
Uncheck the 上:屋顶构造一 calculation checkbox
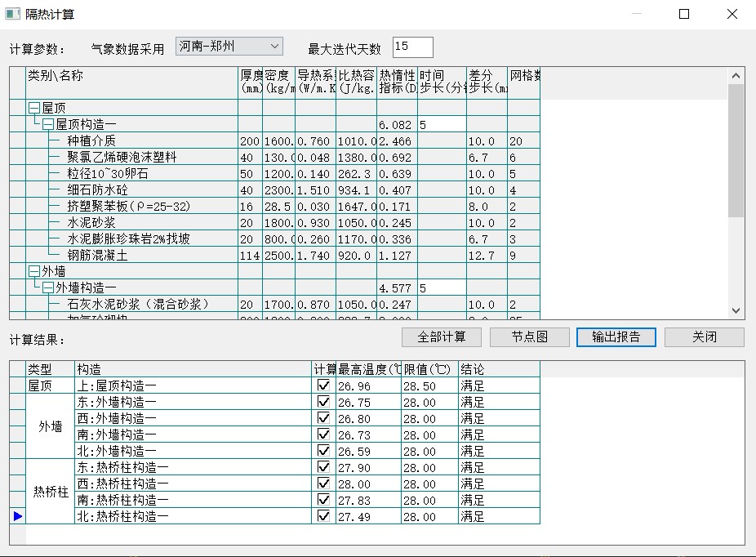click(x=324, y=385)
